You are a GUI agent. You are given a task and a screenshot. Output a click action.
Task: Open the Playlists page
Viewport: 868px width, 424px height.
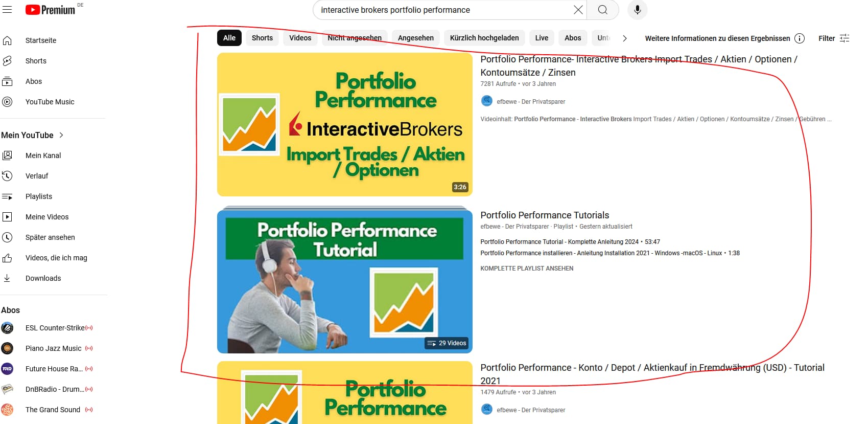coord(39,196)
